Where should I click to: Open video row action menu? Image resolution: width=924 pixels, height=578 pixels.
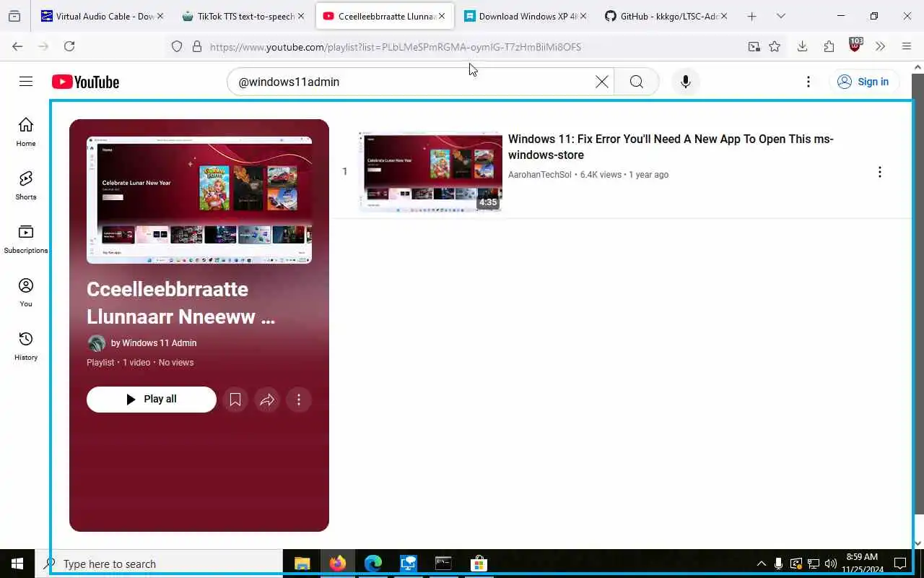879,172
